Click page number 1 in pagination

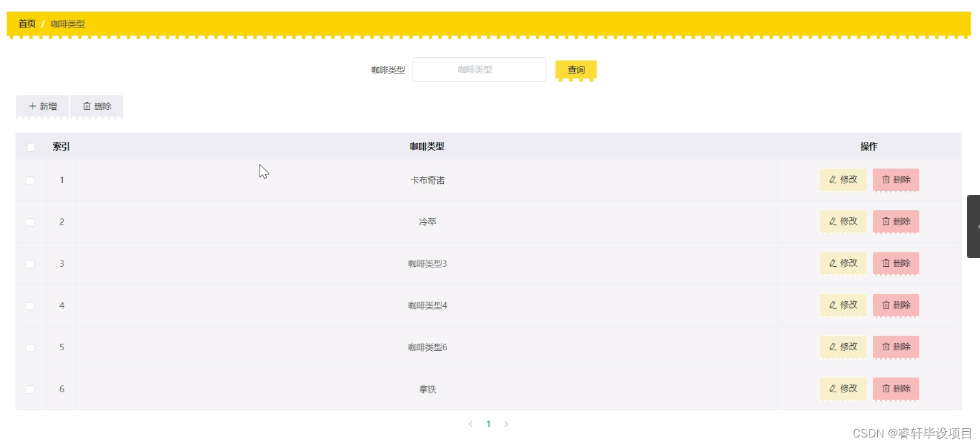[488, 424]
